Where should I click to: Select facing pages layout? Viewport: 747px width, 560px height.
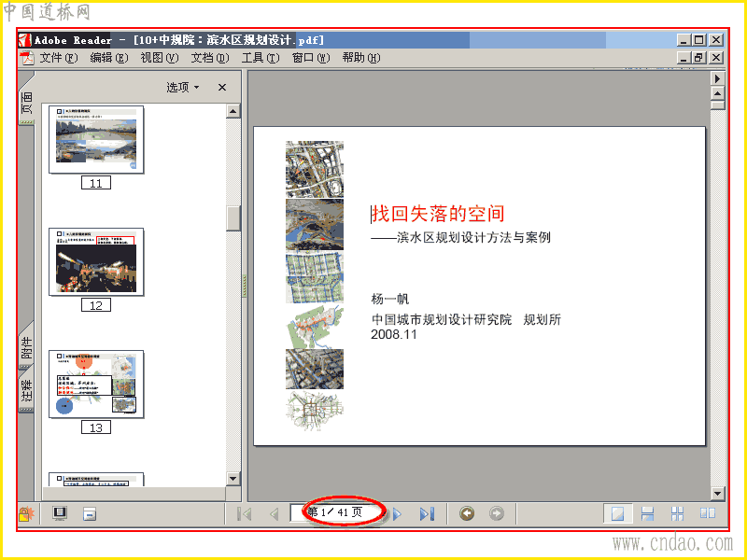coord(708,513)
